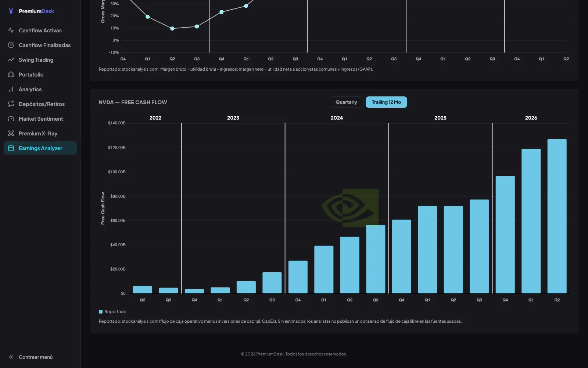Click the Reportado legend color swatch

101,312
